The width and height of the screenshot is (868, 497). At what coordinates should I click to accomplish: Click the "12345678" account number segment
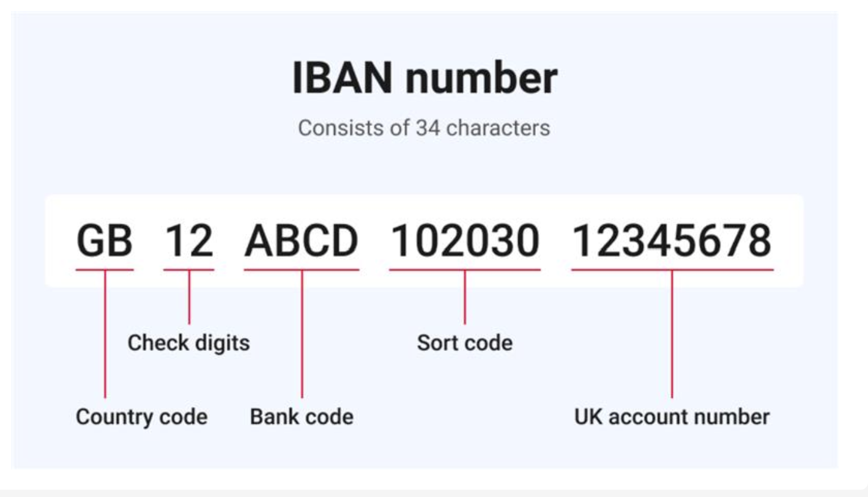pos(672,240)
